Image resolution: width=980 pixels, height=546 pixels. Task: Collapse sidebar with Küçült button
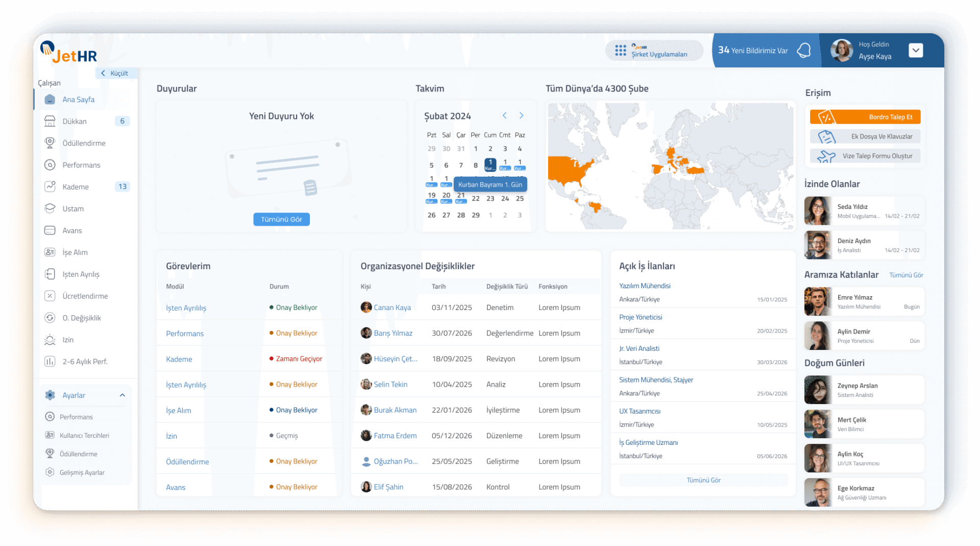click(115, 73)
